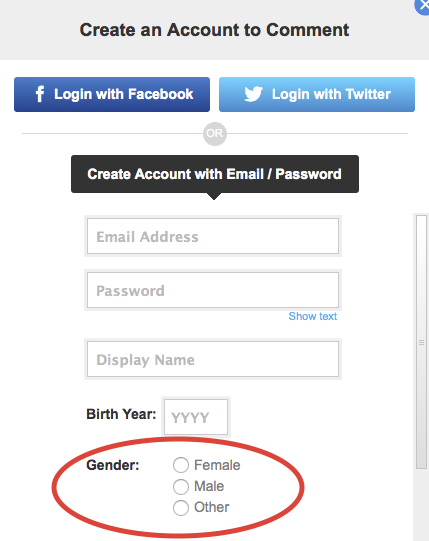Click the vertical scrollbar thumb

[421, 342]
